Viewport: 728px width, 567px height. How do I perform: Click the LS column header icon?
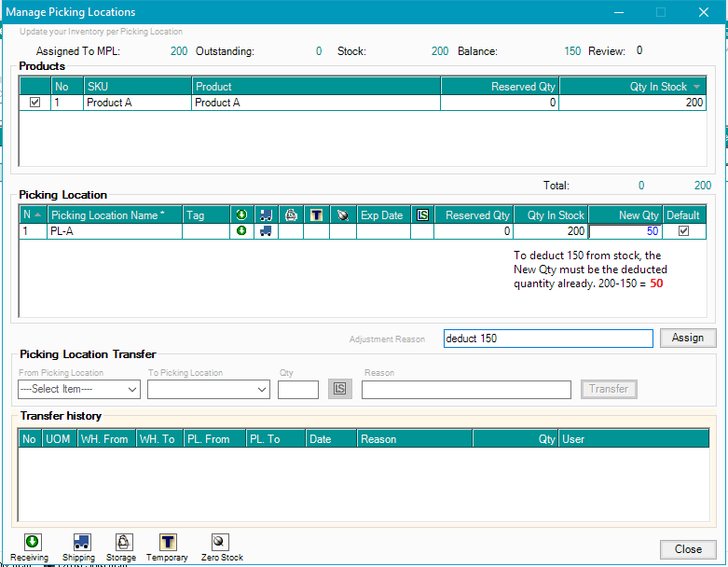422,215
